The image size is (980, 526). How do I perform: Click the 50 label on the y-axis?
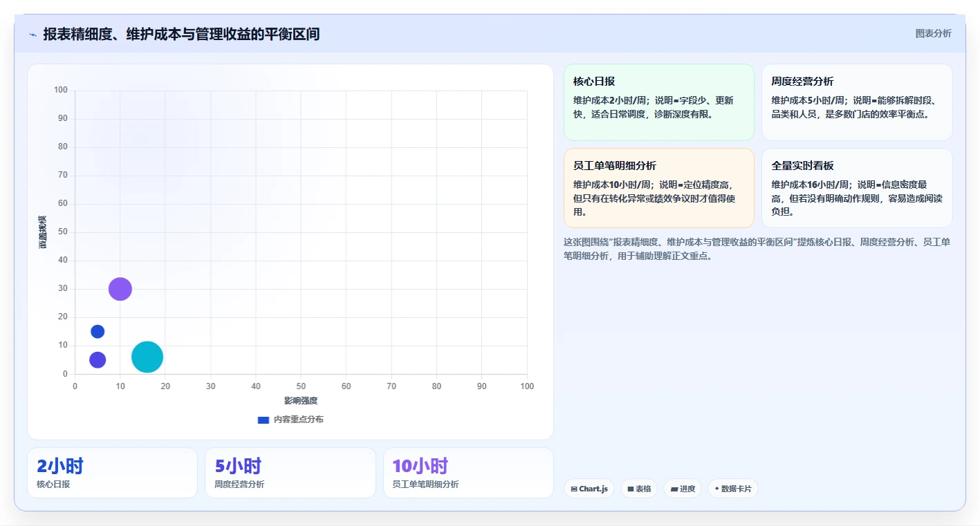tap(63, 232)
